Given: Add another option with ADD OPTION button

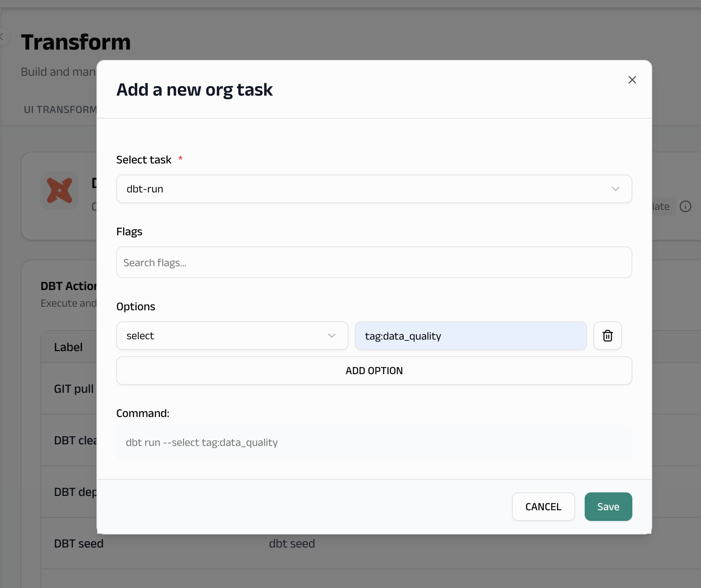Looking at the screenshot, I should [374, 371].
